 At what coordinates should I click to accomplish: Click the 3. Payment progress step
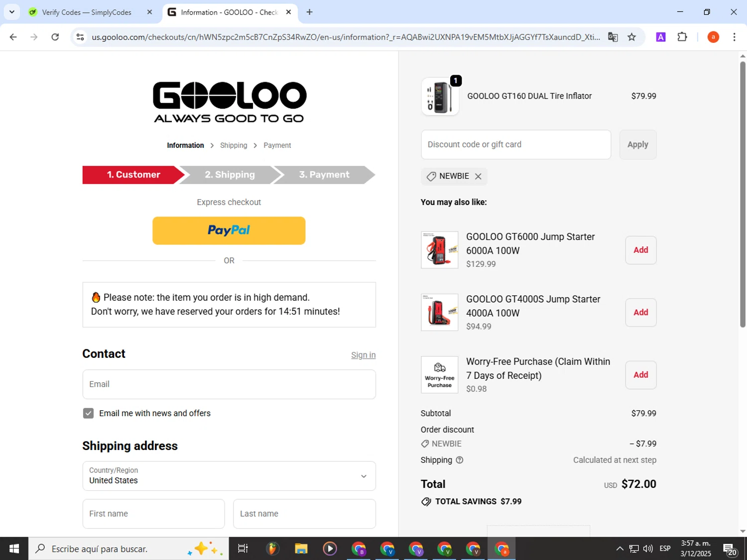324,175
